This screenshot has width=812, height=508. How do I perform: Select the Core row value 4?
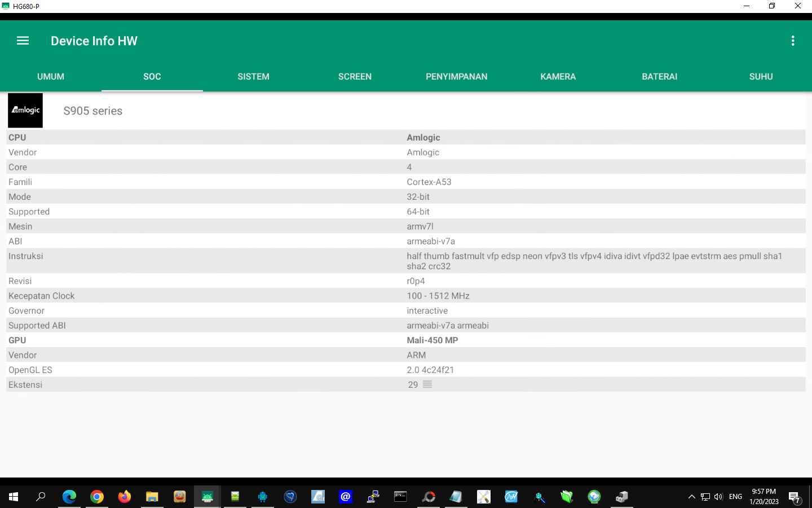[409, 167]
